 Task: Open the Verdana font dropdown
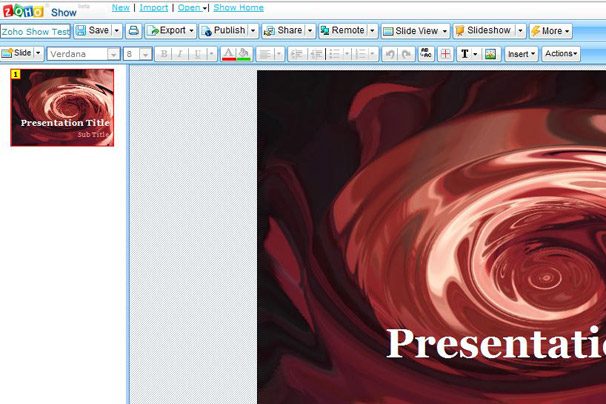click(83, 54)
